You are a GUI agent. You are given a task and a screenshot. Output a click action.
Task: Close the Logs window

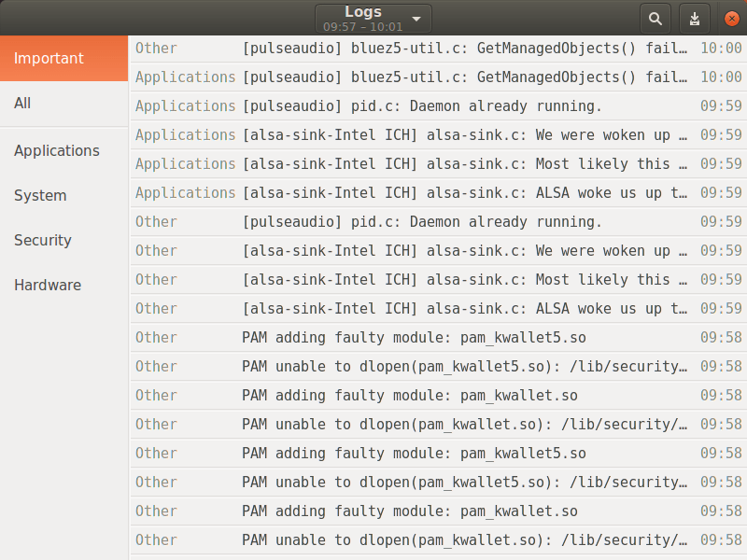(x=732, y=19)
